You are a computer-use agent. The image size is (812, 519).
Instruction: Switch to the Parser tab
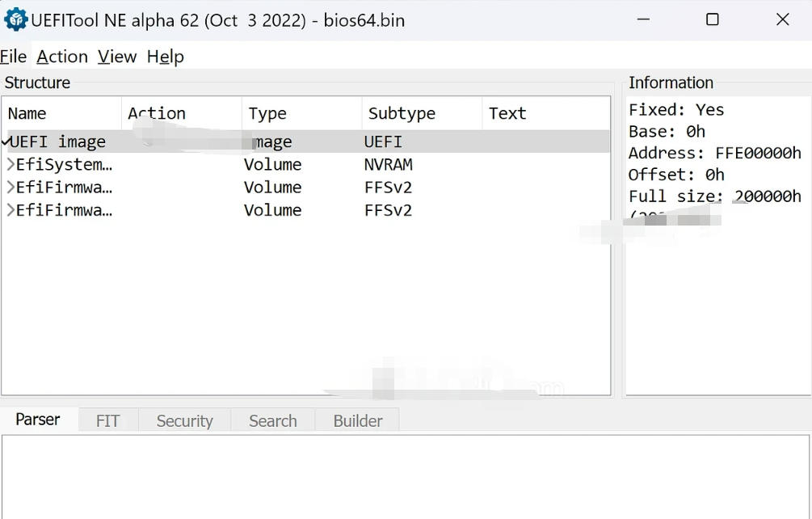click(x=38, y=419)
